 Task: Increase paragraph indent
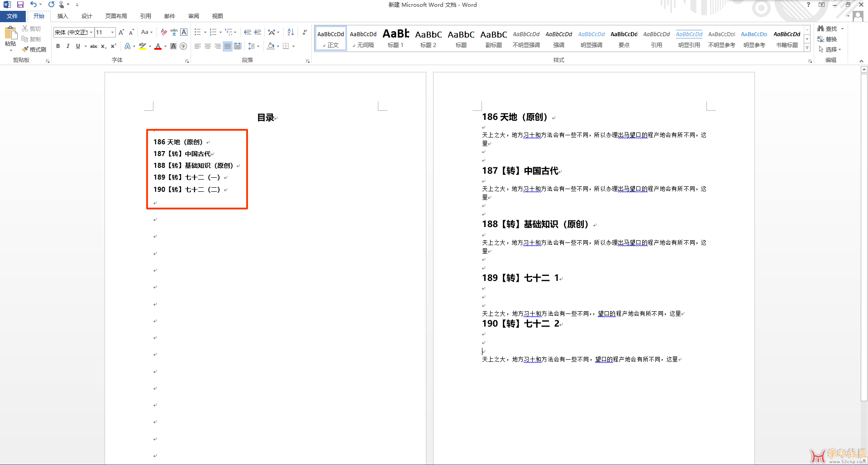[258, 32]
